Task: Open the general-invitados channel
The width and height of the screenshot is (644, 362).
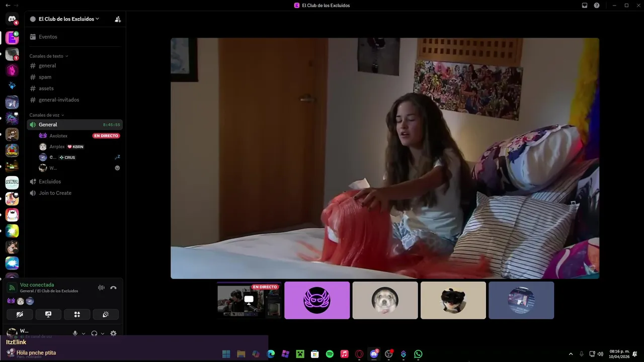Action: (74, 100)
